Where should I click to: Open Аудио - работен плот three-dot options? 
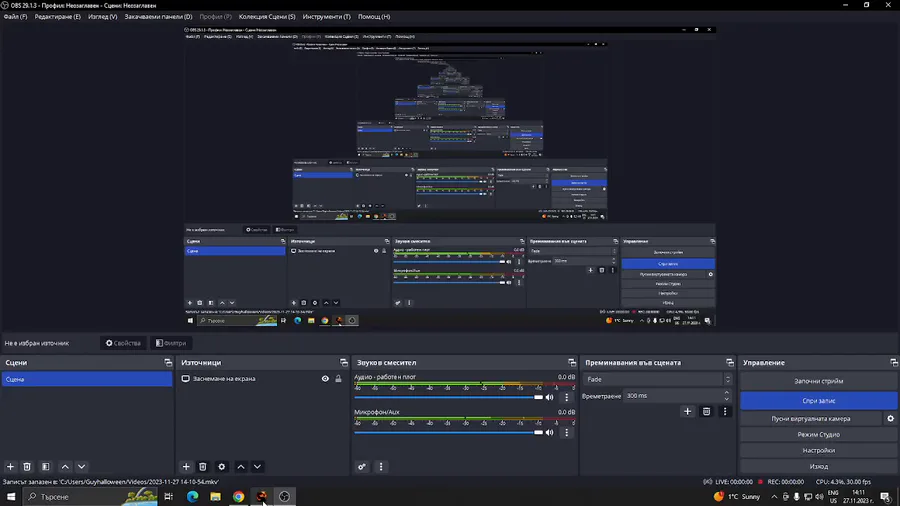(x=567, y=397)
